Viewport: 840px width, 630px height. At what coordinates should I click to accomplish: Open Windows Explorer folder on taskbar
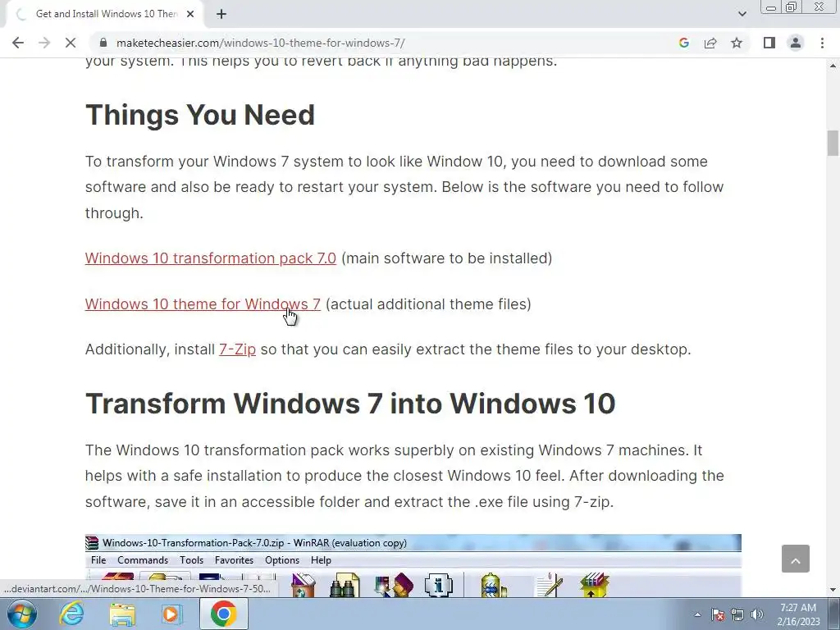click(122, 614)
